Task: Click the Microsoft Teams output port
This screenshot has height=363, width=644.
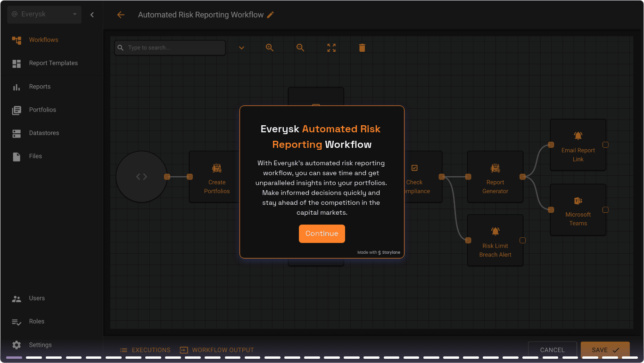Action: tap(605, 210)
